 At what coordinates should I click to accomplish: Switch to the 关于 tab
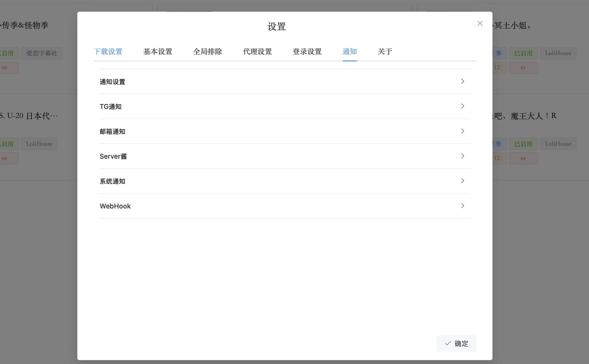click(x=385, y=52)
